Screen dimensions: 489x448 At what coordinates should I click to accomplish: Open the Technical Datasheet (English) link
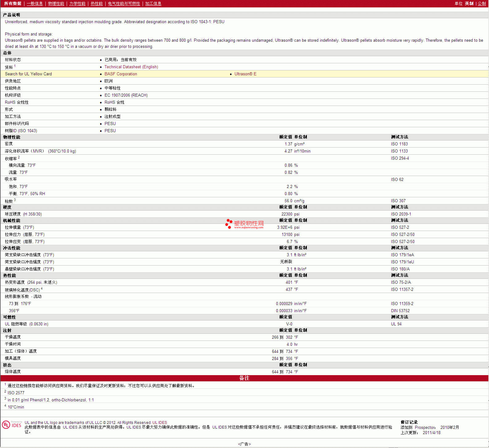[x=131, y=67]
